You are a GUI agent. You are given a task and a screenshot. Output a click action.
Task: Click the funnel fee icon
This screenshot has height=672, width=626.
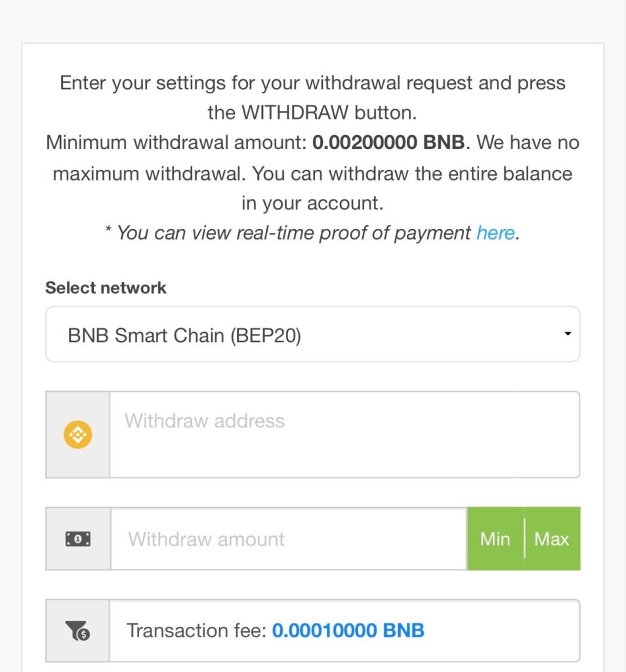tap(78, 631)
